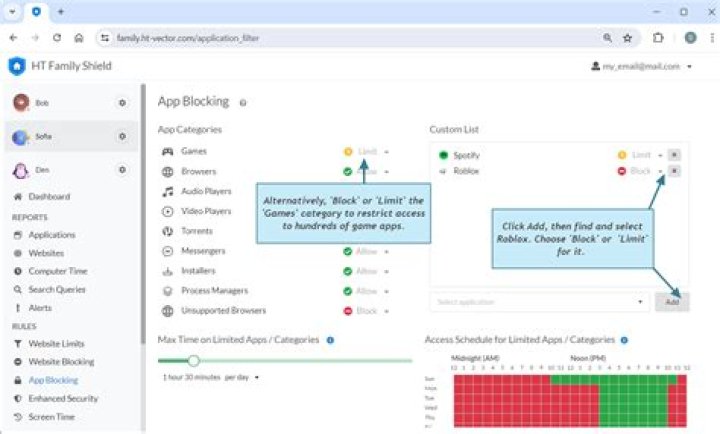Delete Roblox entry with its x button
Viewport: 720px width, 434px height.
tap(674, 171)
